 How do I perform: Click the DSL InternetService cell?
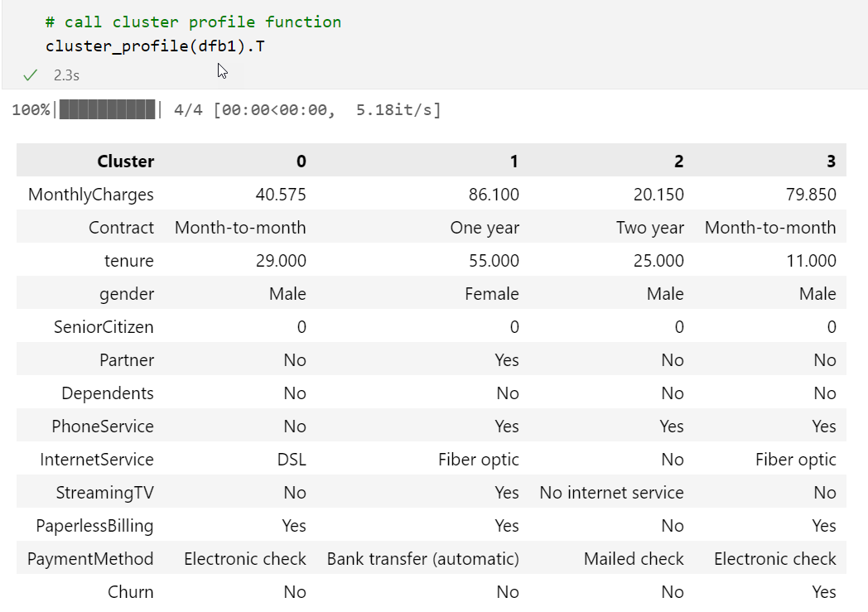(x=291, y=460)
